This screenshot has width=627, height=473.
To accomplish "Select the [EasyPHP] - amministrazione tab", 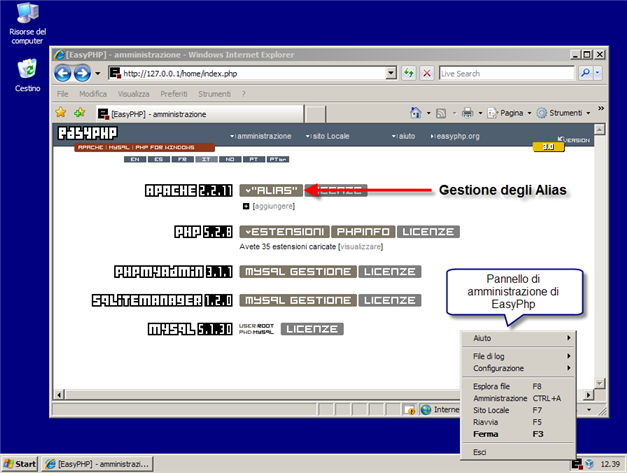I will 199,114.
